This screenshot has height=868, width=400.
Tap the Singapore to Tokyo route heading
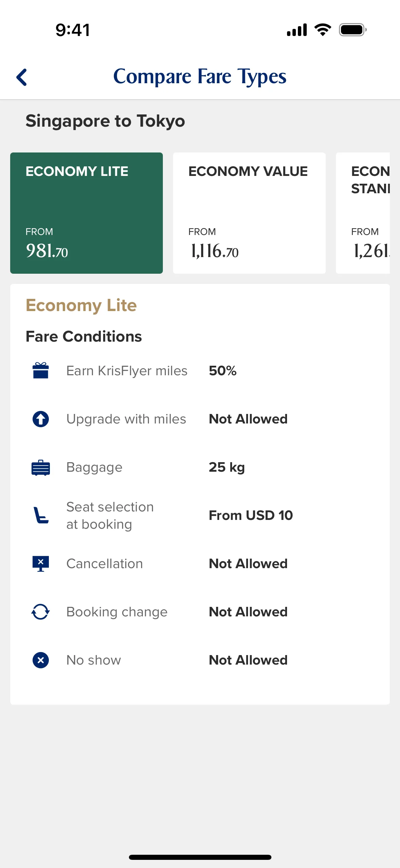pos(105,121)
